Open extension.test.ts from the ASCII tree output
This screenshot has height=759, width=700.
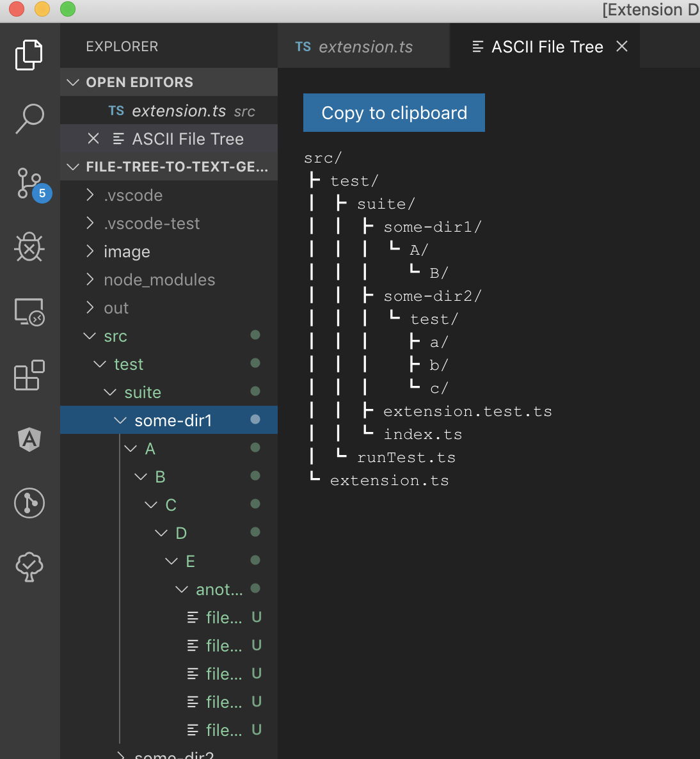click(468, 411)
